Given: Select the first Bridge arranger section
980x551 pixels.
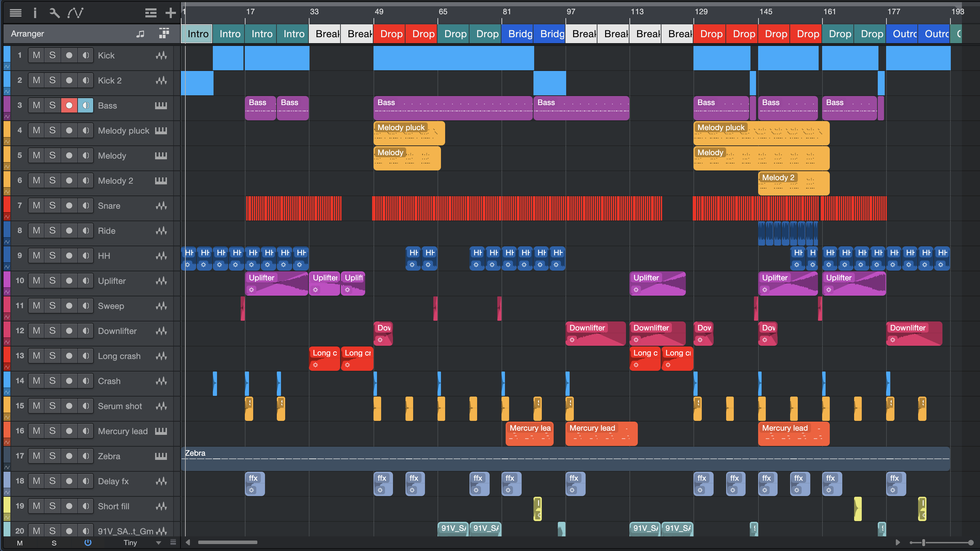Looking at the screenshot, I should (517, 34).
